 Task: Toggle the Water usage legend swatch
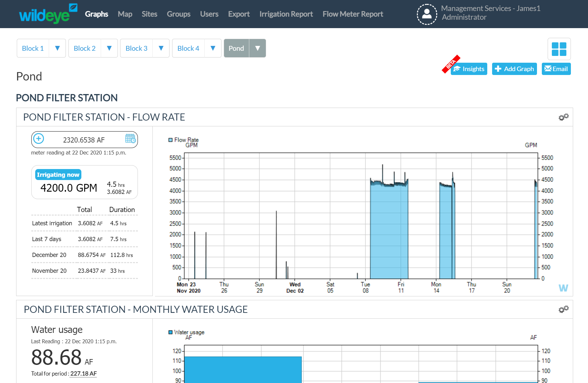170,332
